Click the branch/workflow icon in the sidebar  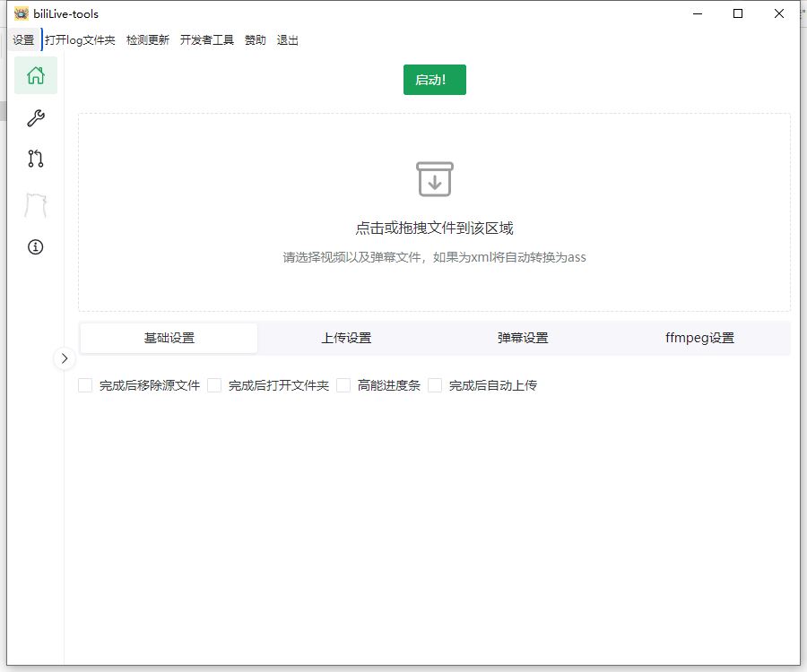(35, 159)
